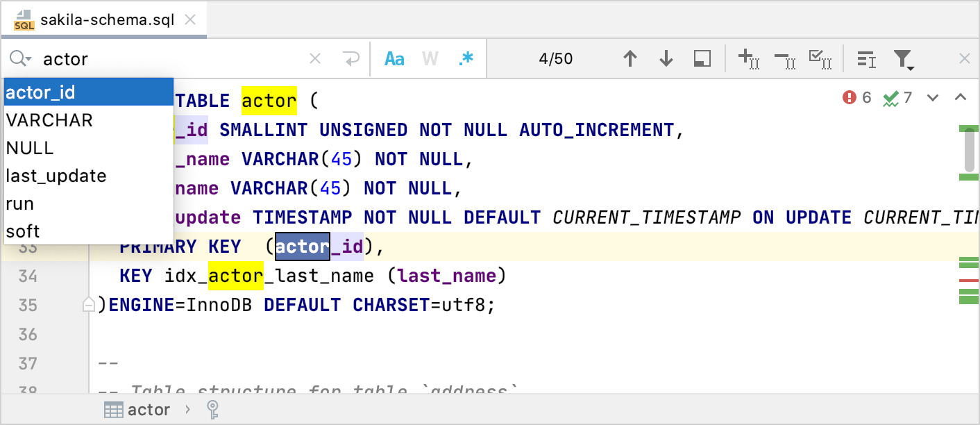Select all occurrences icon
The height and width of the screenshot is (425, 980).
tap(820, 59)
